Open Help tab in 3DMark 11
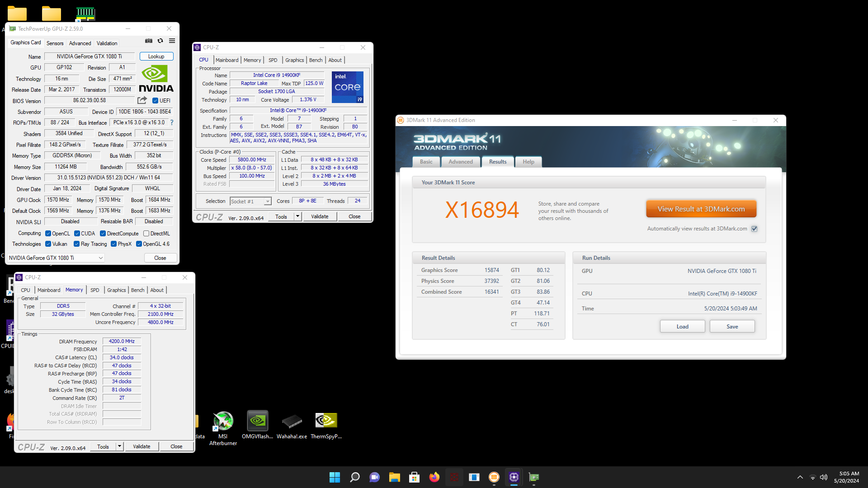 528,162
